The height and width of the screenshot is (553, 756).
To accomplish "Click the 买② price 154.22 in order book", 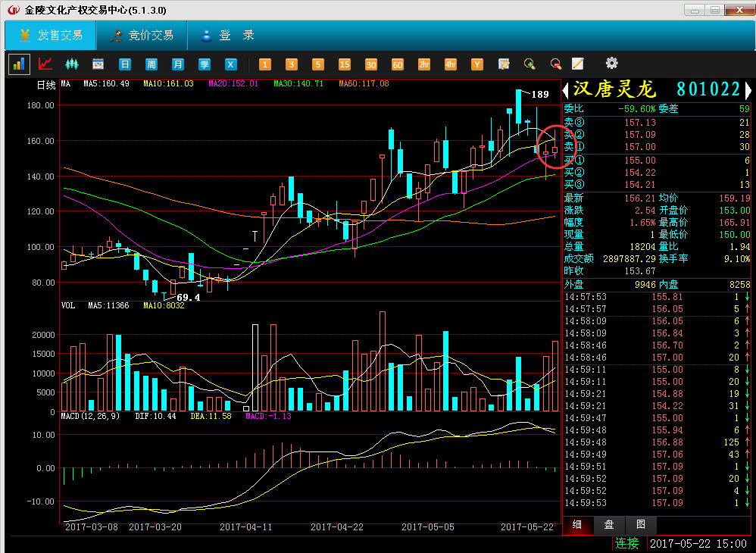I will pos(640,173).
